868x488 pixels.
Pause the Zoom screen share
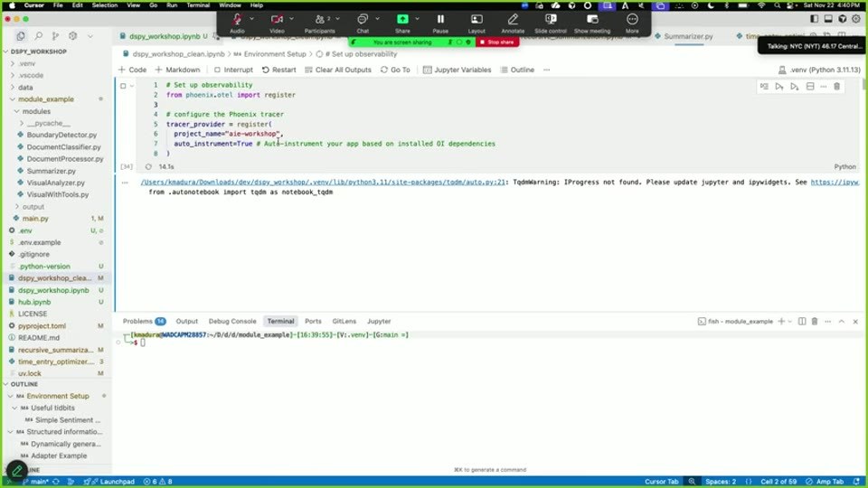tap(440, 23)
